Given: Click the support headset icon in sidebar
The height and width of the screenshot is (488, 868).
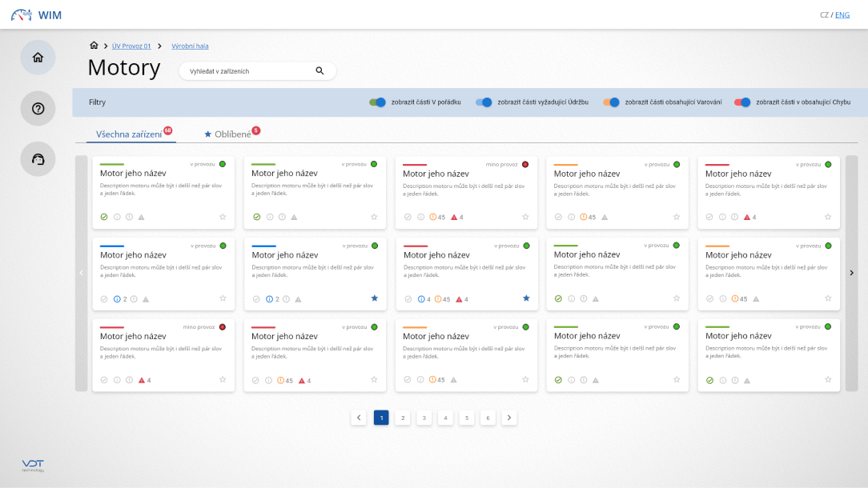Looking at the screenshot, I should pos(38,159).
